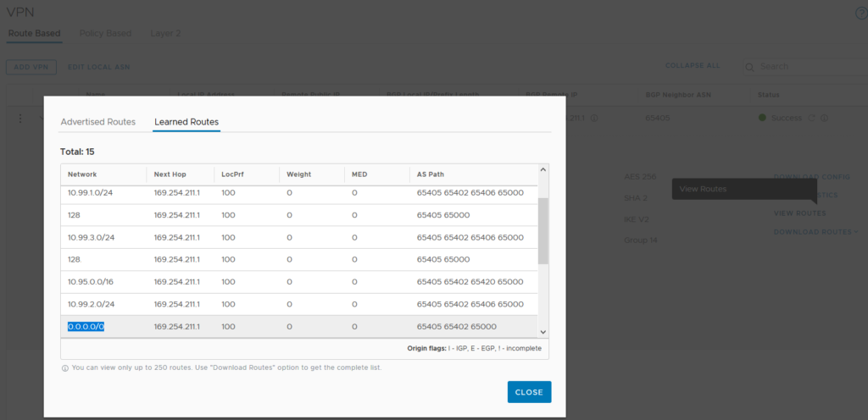The height and width of the screenshot is (420, 868).
Task: Select network cell 10.99.1.0/24
Action: pyautogui.click(x=90, y=193)
